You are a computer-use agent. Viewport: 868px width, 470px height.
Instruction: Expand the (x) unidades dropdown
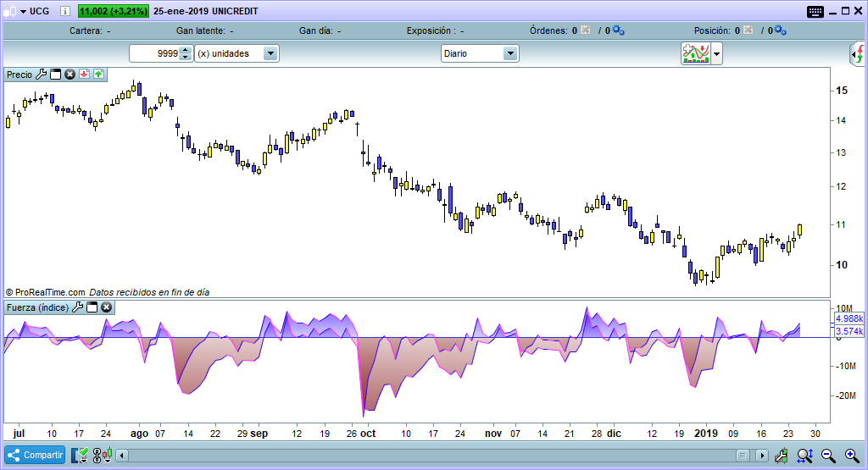[270, 53]
